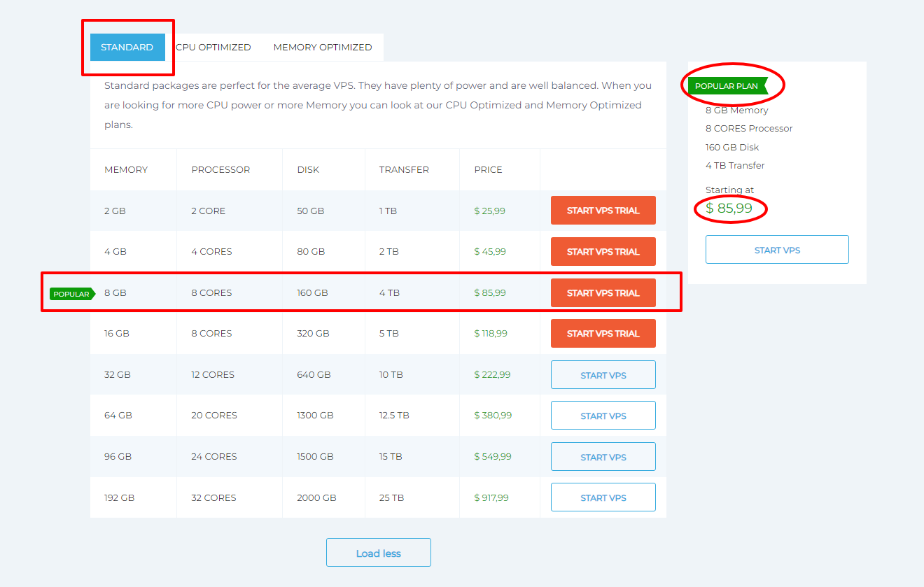Image resolution: width=924 pixels, height=587 pixels.
Task: Click the PRICE column header
Action: click(488, 169)
